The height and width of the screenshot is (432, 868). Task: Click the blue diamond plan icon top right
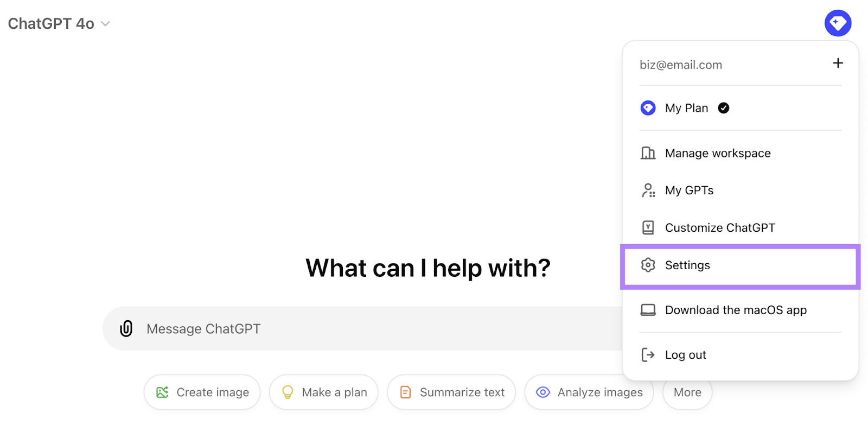838,23
